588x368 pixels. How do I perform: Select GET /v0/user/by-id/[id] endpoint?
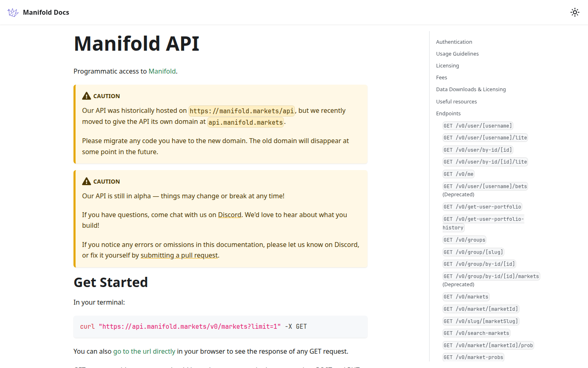click(478, 150)
